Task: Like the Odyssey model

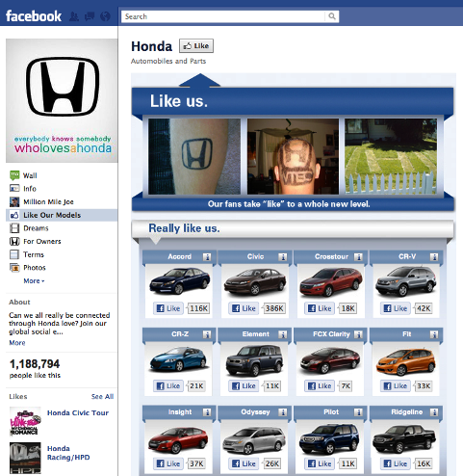Action: (x=244, y=463)
